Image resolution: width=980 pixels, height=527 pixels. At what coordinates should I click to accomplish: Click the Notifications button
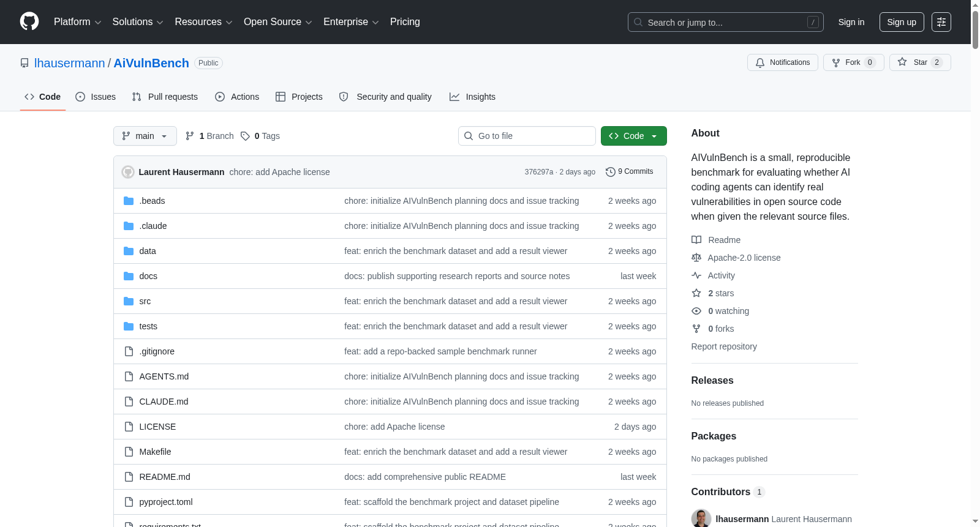783,62
